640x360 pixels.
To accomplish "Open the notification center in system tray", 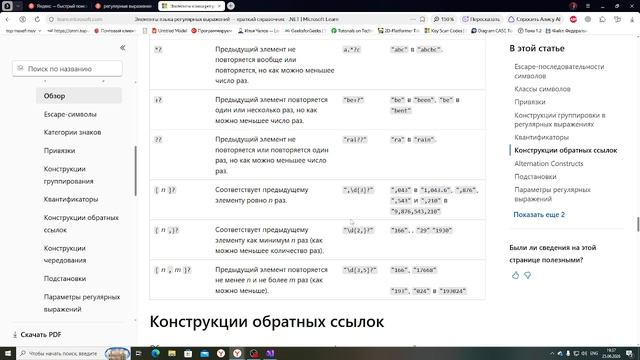I will coord(629,353).
